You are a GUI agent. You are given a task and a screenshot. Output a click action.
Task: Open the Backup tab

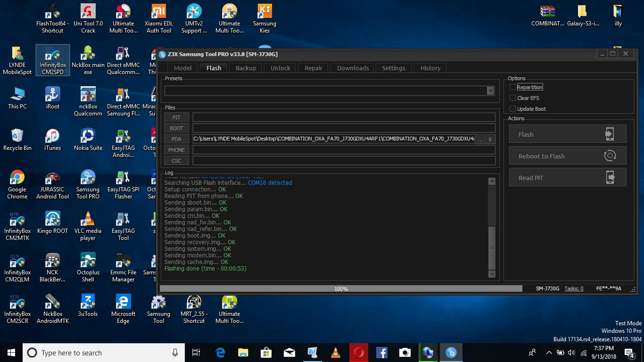pos(246,68)
